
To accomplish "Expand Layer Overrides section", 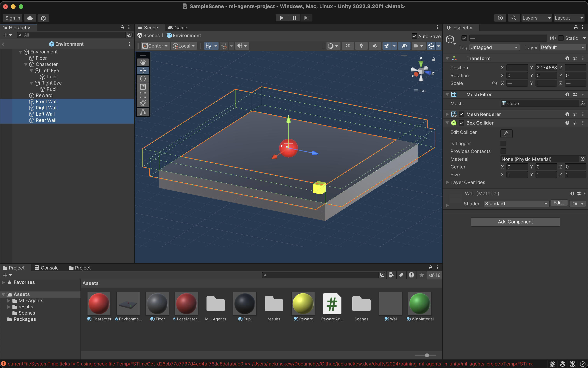I will pyautogui.click(x=447, y=182).
